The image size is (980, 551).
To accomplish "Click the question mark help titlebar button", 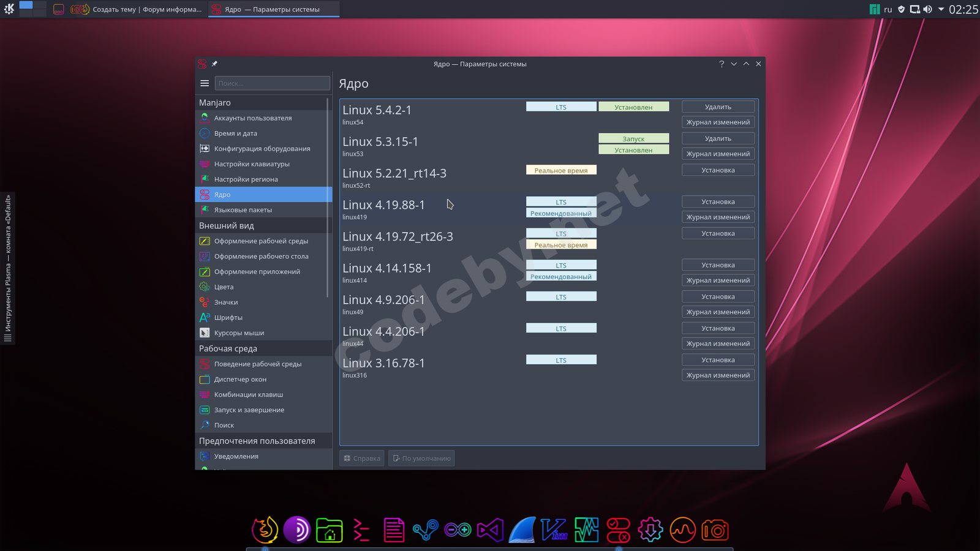I will [722, 64].
